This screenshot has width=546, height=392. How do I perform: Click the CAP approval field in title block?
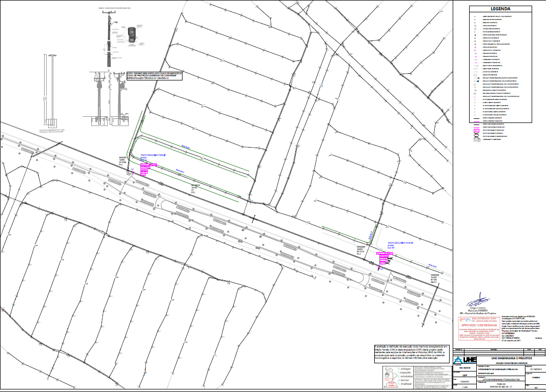click(x=464, y=375)
